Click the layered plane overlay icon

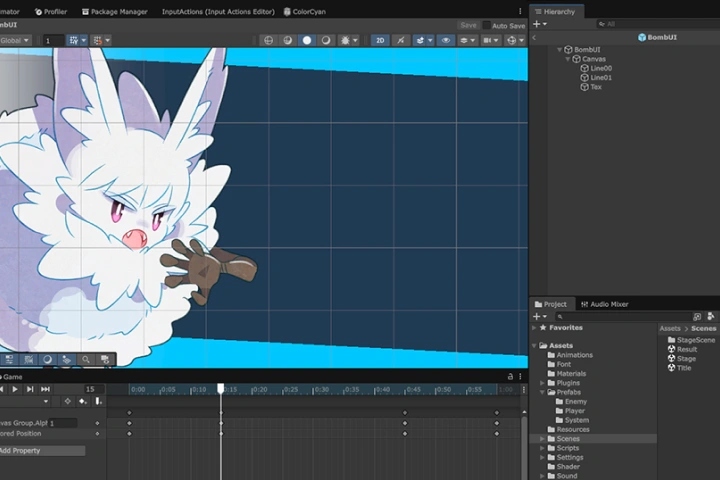click(67, 359)
